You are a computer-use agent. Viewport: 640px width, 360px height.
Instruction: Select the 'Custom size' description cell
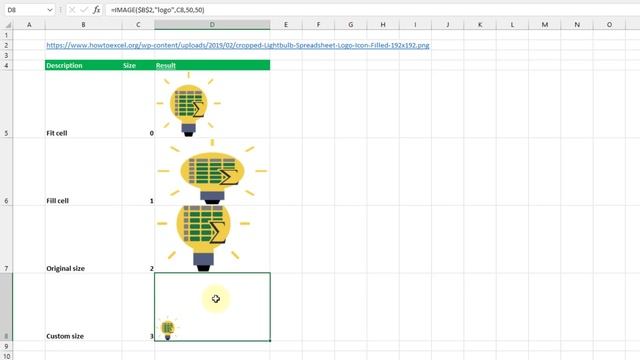tap(83, 307)
